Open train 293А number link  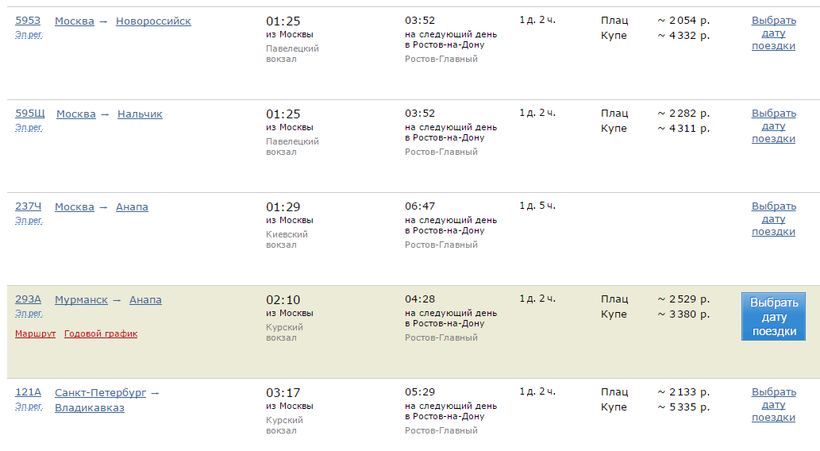tap(28, 300)
